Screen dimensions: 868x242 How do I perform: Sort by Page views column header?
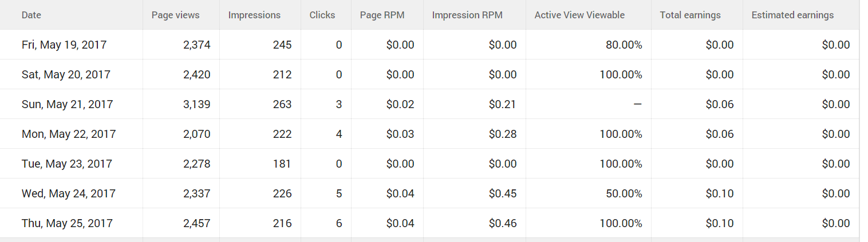point(175,15)
